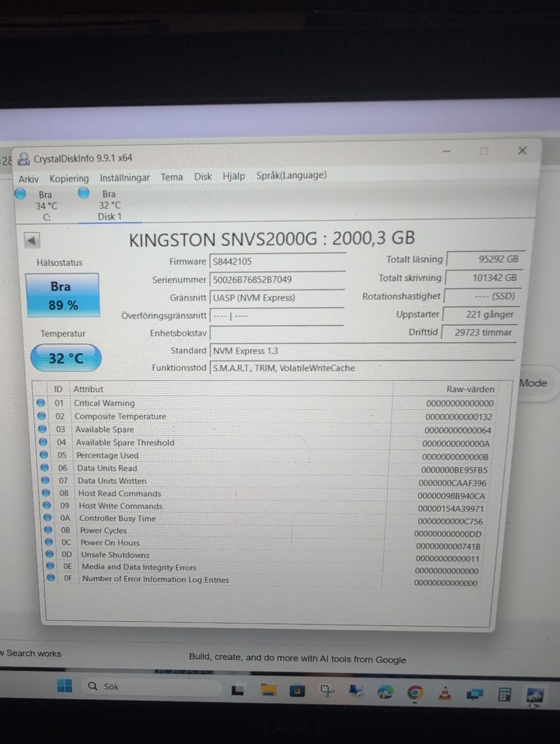Click the previous disk arrow button
The height and width of the screenshot is (744, 560).
point(32,240)
